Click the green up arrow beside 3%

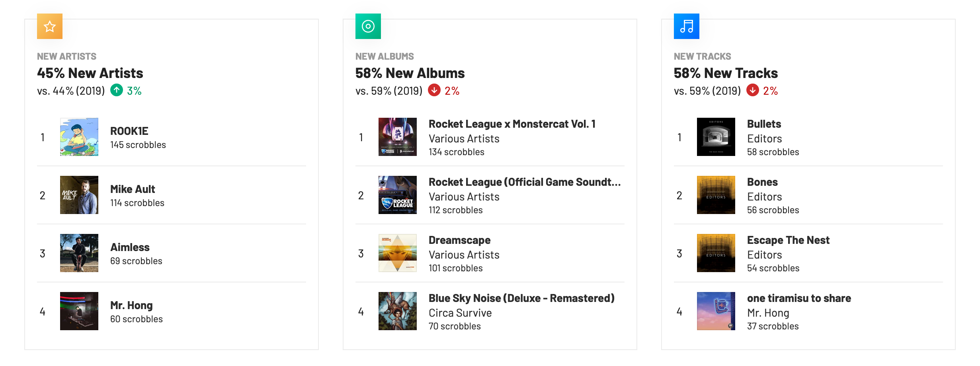pyautogui.click(x=117, y=90)
